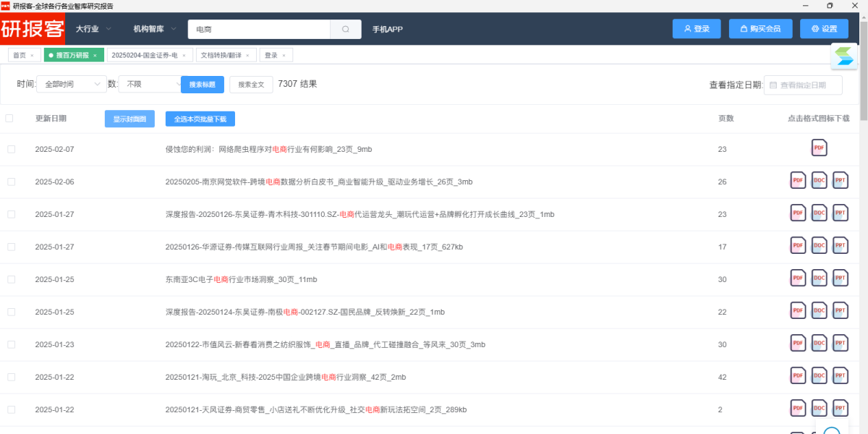This screenshot has width=868, height=434.
Task: Download PPT of the 天风证券 report
Action: (840, 409)
